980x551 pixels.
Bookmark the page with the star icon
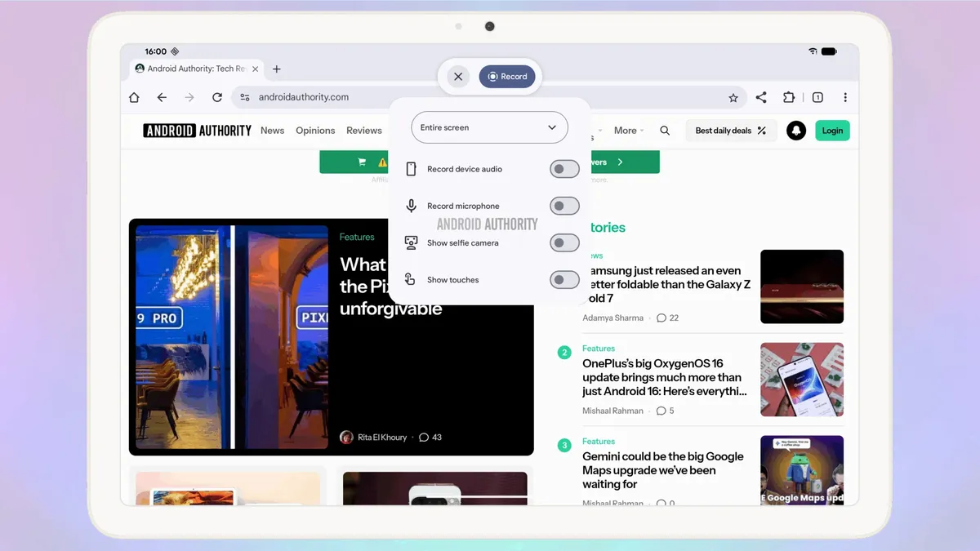tap(733, 96)
